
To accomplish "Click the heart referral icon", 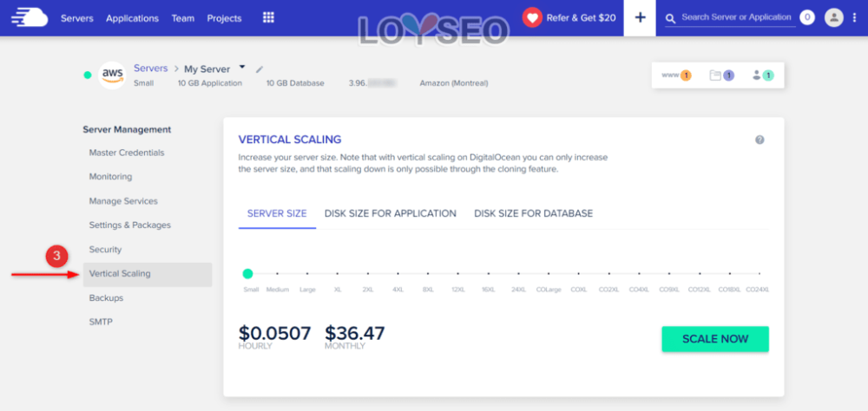I will click(x=532, y=17).
